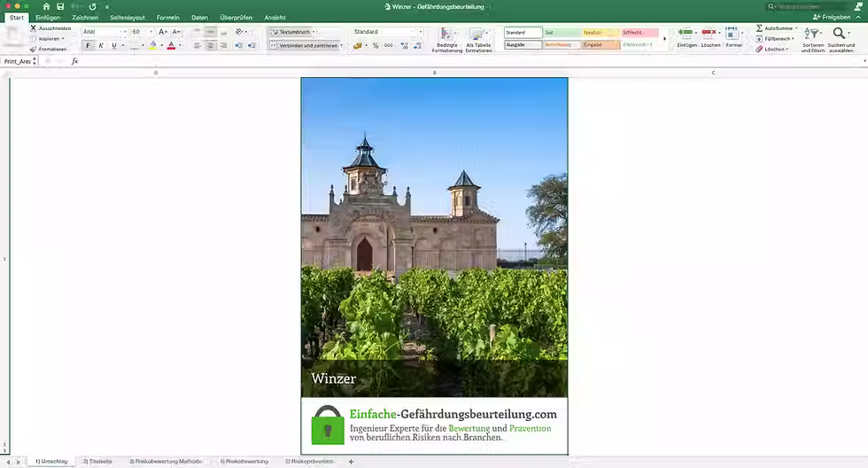This screenshot has width=868, height=468.
Task: Apply the red font color A
Action: click(x=171, y=45)
